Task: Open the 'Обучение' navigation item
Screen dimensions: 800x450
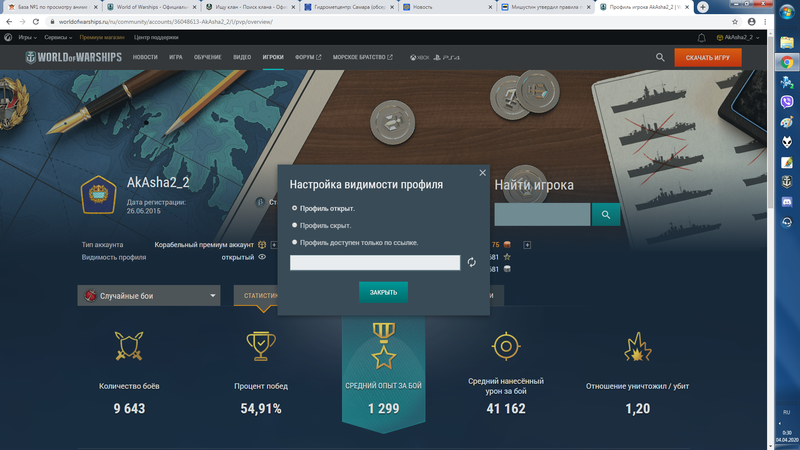Action: [x=208, y=58]
